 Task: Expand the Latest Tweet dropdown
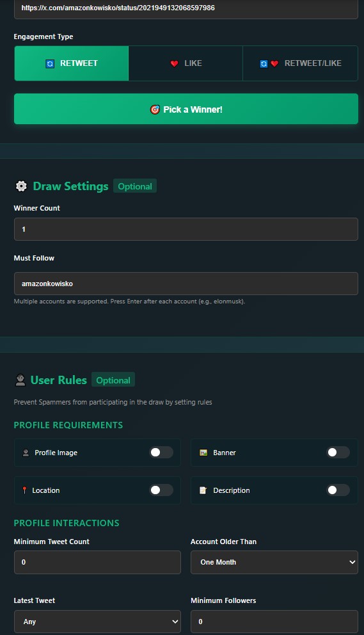pos(97,622)
